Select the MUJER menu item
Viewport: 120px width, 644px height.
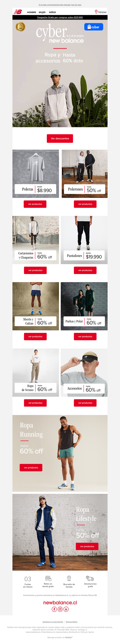(x=42, y=12)
